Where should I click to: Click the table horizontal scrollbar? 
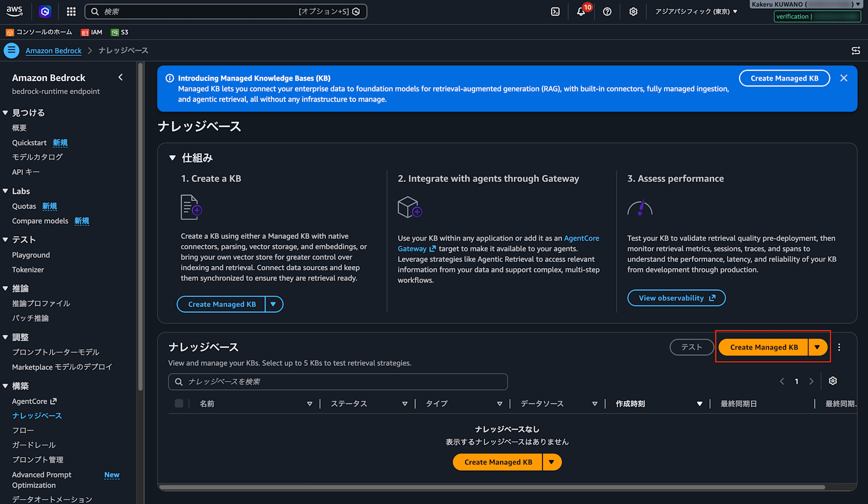coord(492,487)
